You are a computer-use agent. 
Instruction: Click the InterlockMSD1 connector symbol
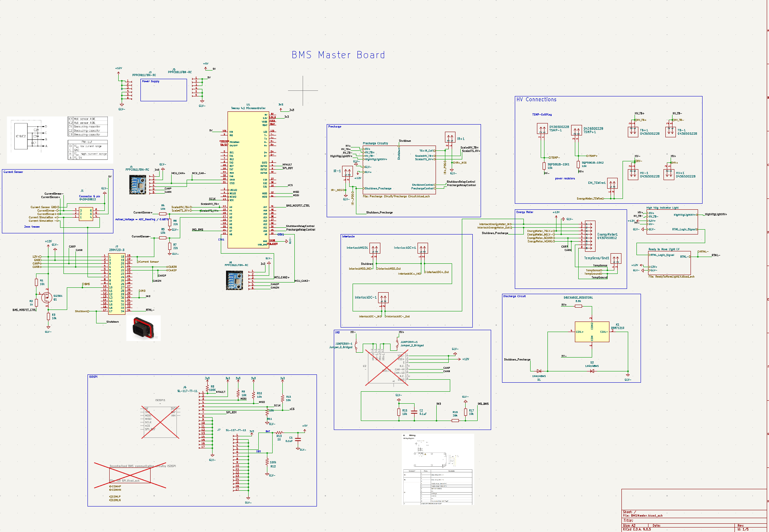coord(375,249)
